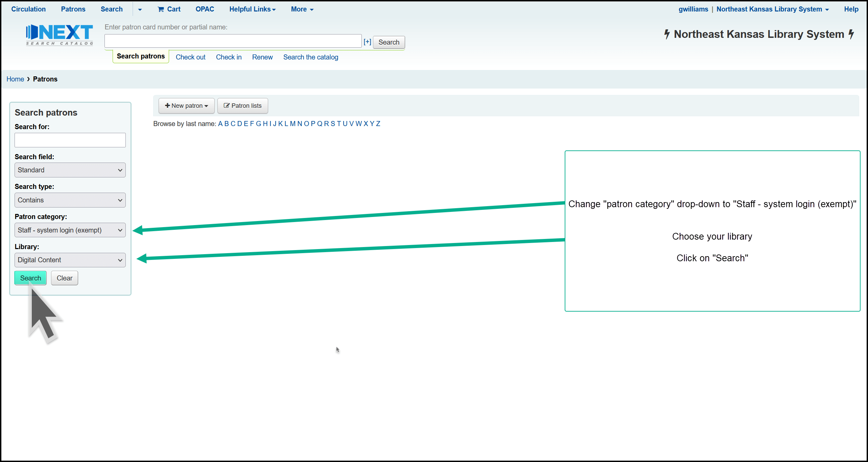Image resolution: width=868 pixels, height=462 pixels.
Task: Switch to the Search the catalog tab
Action: [310, 57]
